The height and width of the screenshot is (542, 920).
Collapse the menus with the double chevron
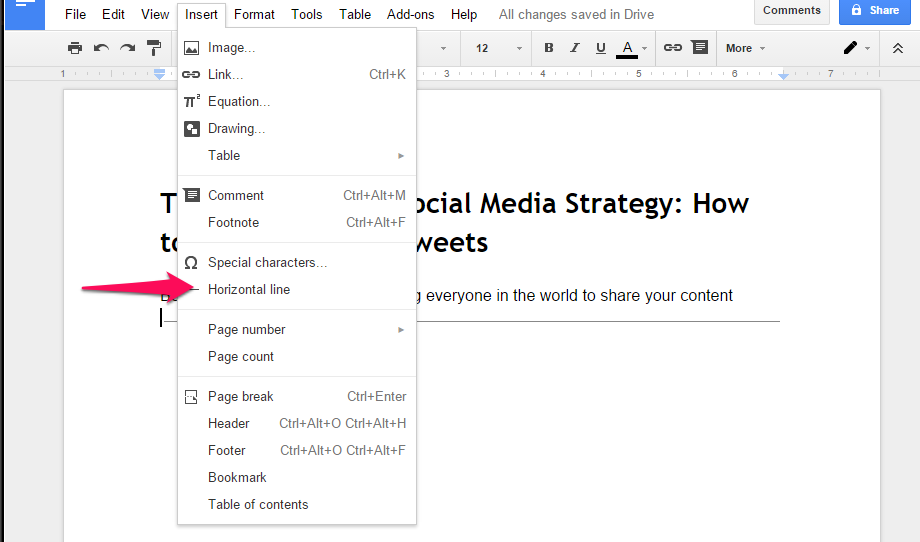tap(897, 49)
